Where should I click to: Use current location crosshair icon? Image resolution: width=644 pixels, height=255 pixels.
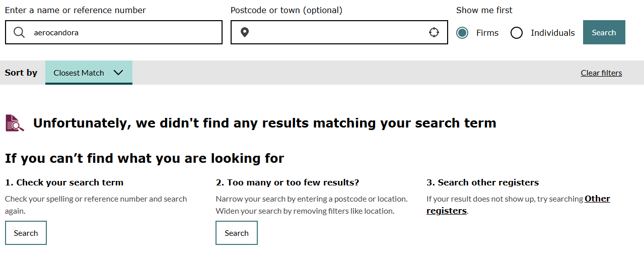click(434, 33)
